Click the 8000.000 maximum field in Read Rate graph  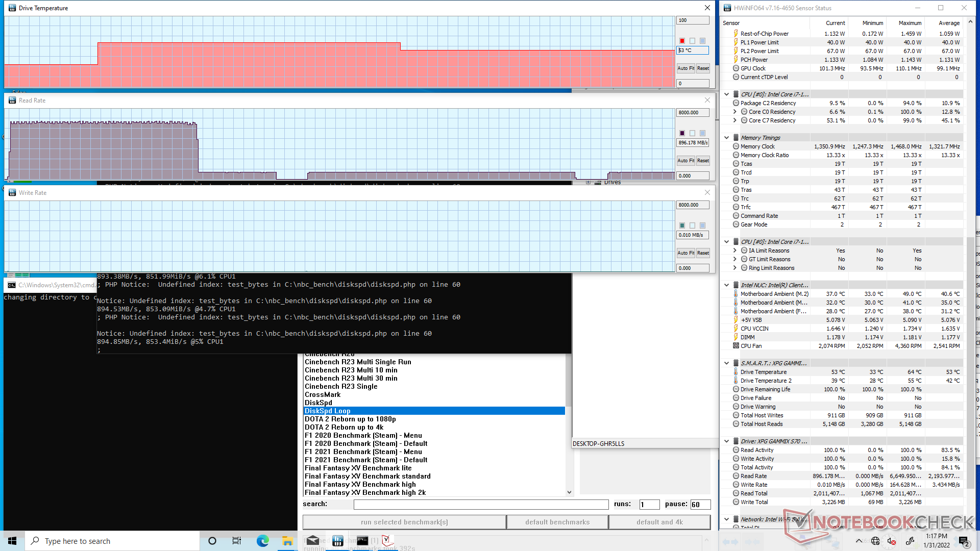(693, 113)
